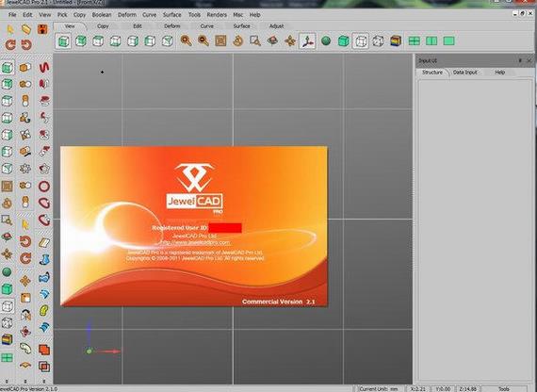Click the JewelCAD splash screen to dismiss it
The width and height of the screenshot is (537, 392).
[x=194, y=226]
